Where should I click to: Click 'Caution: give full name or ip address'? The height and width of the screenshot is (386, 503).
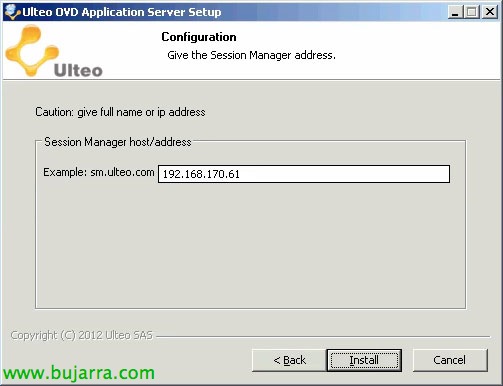coord(120,112)
